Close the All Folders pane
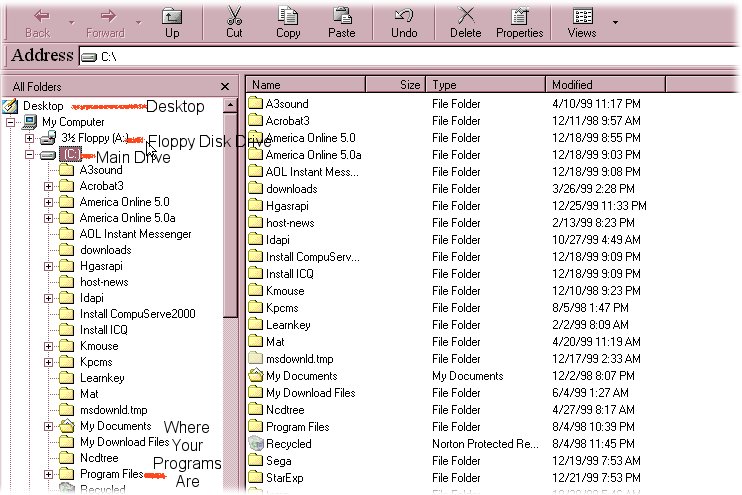The height and width of the screenshot is (495, 742). click(x=225, y=87)
